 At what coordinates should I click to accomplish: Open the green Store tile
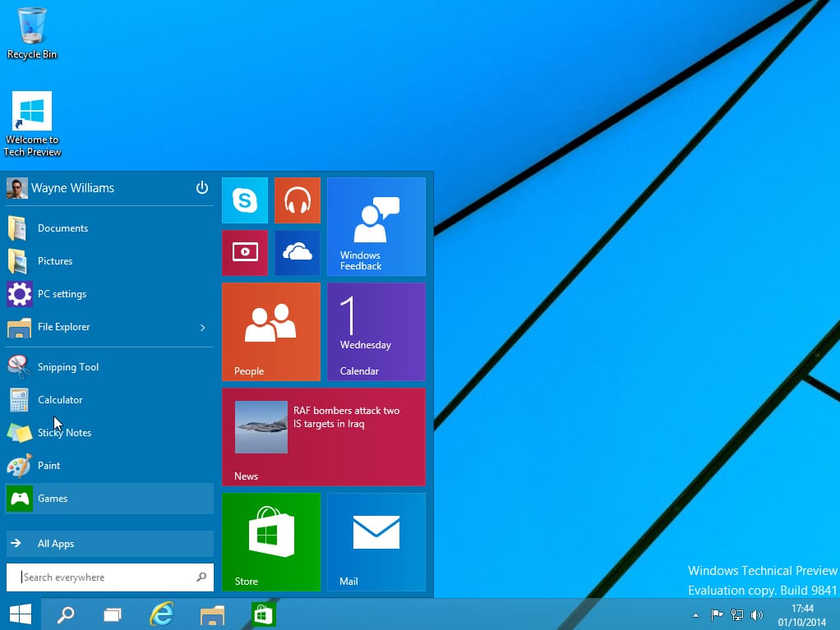tap(271, 541)
